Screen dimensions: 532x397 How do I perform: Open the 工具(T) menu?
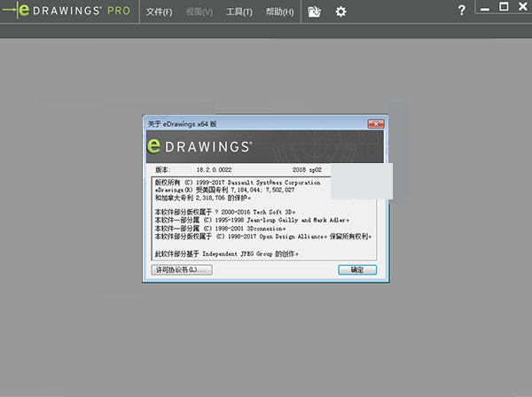(239, 12)
